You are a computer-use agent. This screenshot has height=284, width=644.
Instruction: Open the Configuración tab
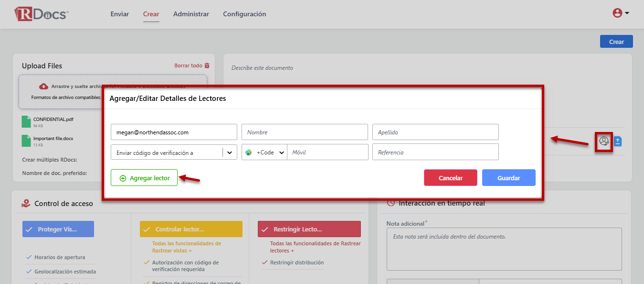coord(244,14)
